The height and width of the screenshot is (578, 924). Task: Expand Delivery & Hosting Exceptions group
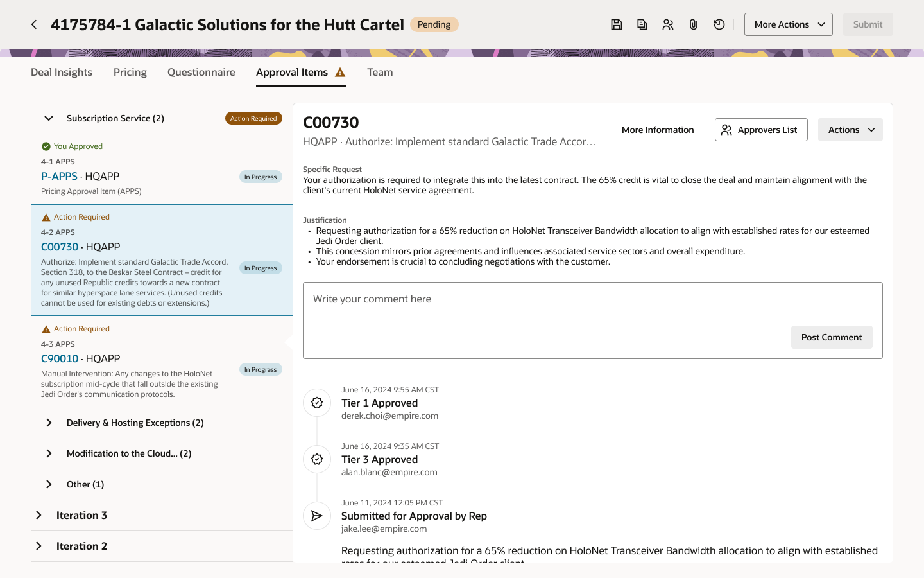49,423
